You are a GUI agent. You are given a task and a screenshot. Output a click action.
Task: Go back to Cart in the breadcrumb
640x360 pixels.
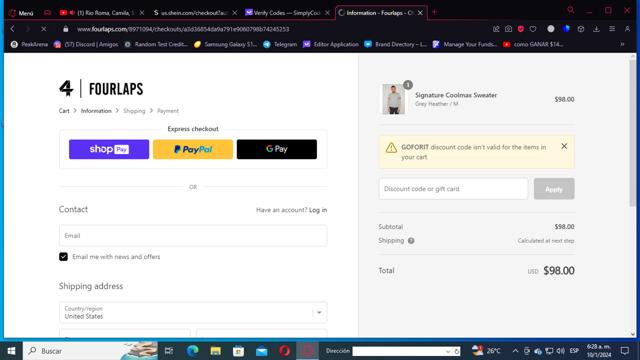tap(64, 111)
